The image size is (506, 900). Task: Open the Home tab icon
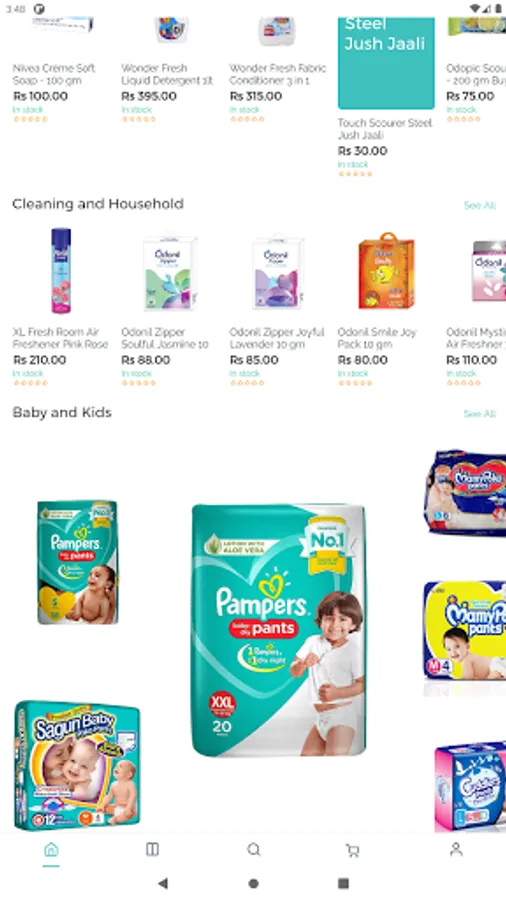[x=51, y=849]
